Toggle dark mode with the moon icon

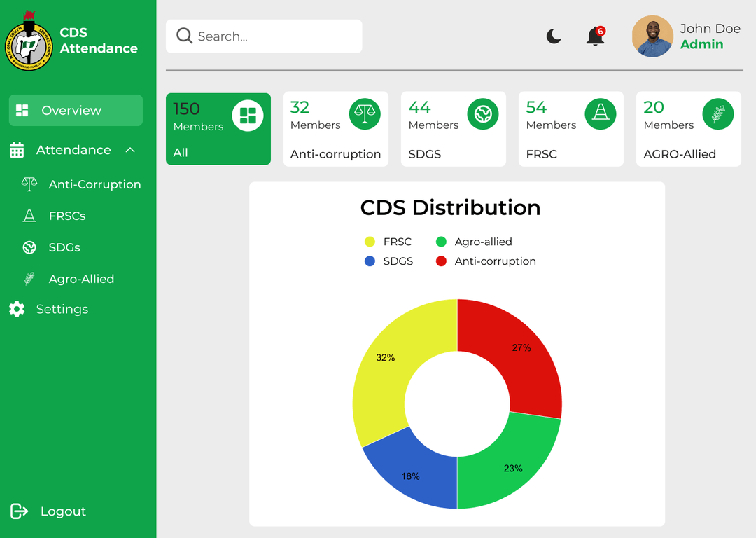[x=554, y=36]
